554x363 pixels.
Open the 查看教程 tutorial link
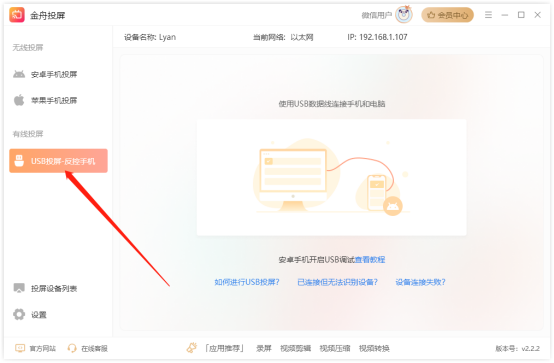370,260
